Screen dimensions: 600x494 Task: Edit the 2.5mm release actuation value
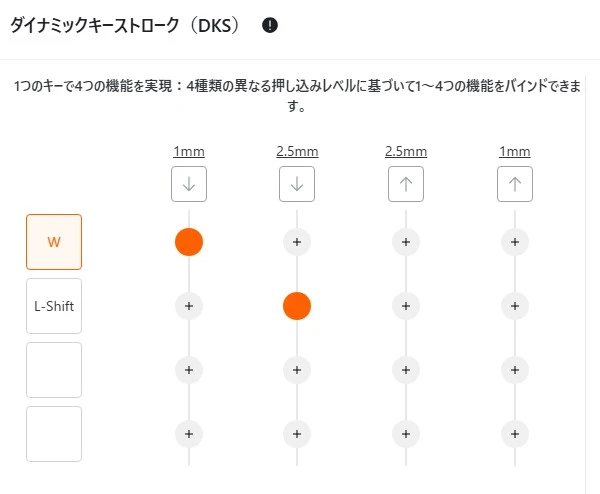click(405, 152)
